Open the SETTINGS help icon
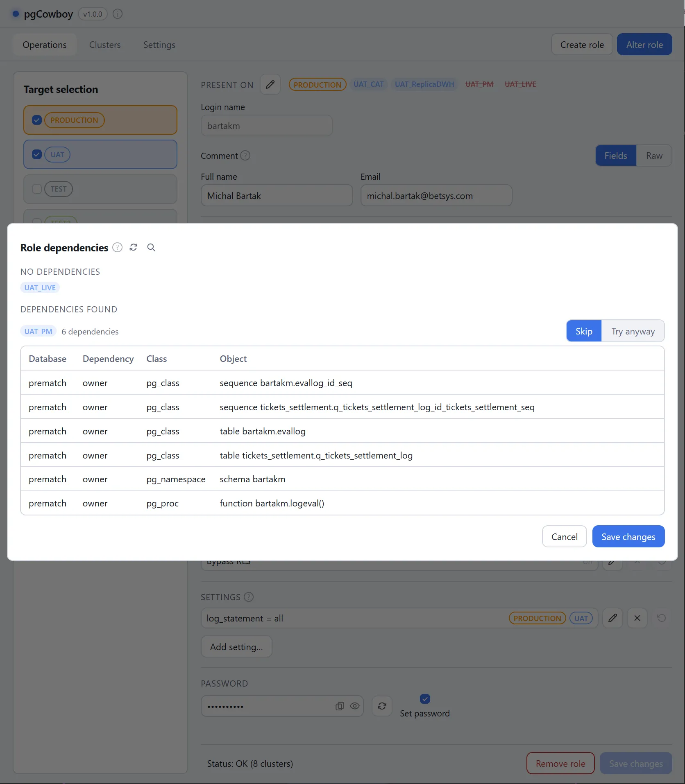 (x=249, y=597)
